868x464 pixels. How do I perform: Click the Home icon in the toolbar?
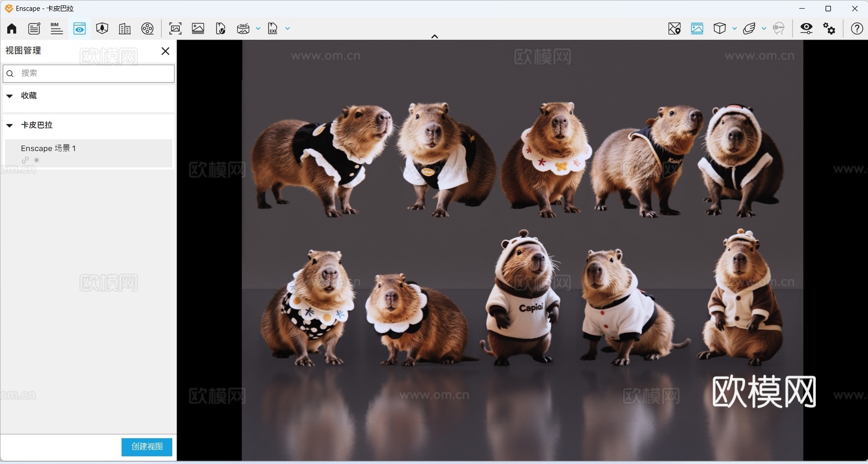[12, 28]
